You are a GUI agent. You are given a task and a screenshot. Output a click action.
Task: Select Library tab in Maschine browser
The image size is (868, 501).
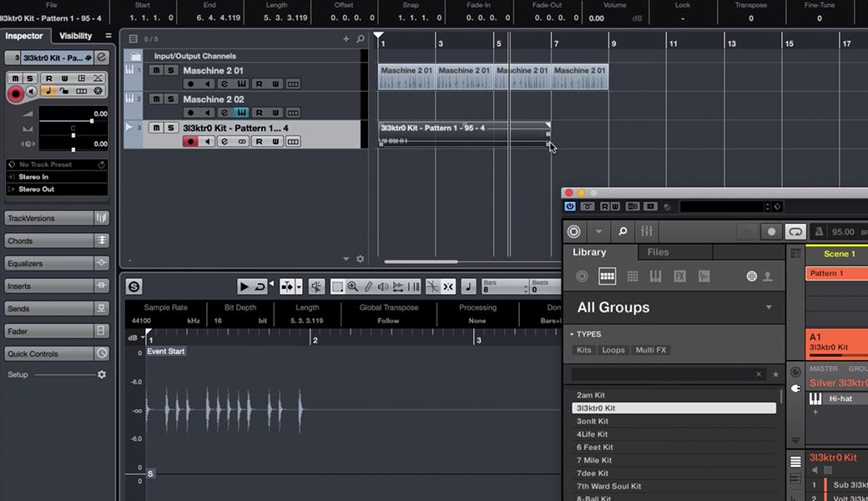pyautogui.click(x=589, y=252)
